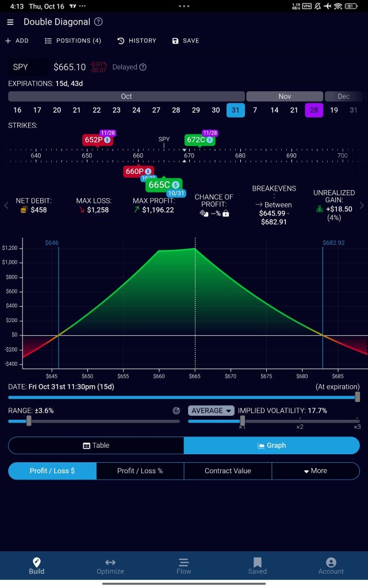Expand the SPY ticker selector
Image resolution: width=368 pixels, height=588 pixels.
[x=28, y=67]
